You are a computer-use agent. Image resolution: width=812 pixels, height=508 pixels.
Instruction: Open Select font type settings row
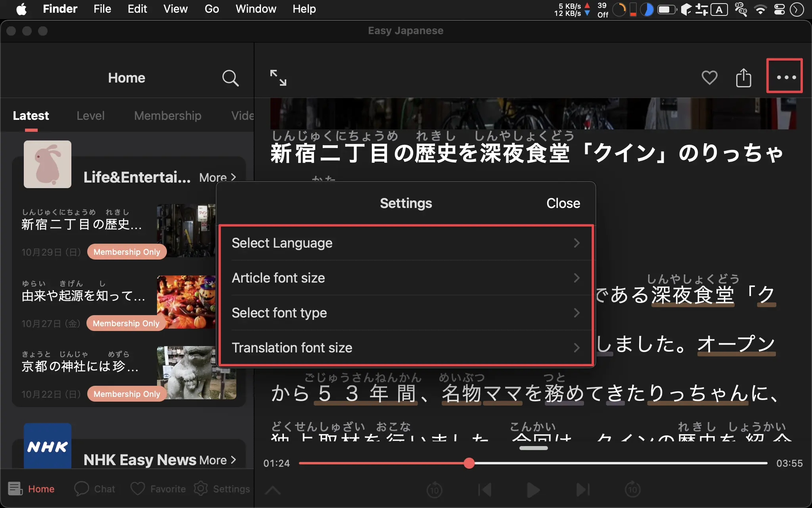pyautogui.click(x=406, y=313)
